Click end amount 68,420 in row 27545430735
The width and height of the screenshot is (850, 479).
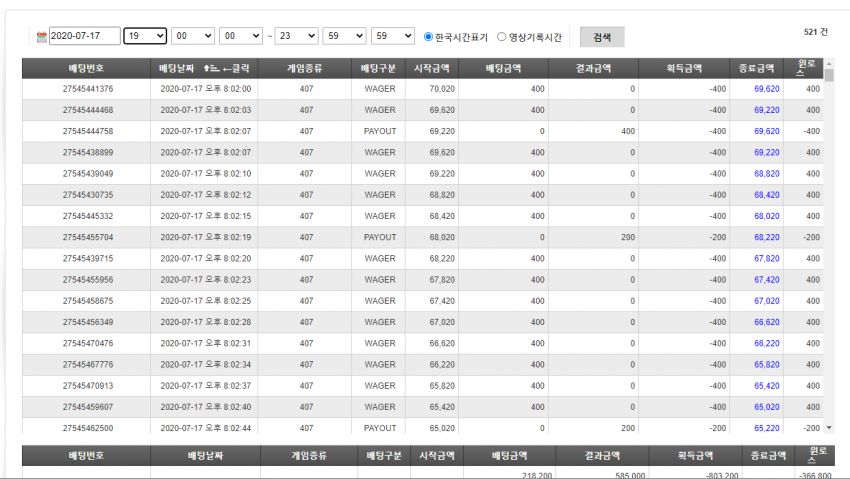[767, 195]
